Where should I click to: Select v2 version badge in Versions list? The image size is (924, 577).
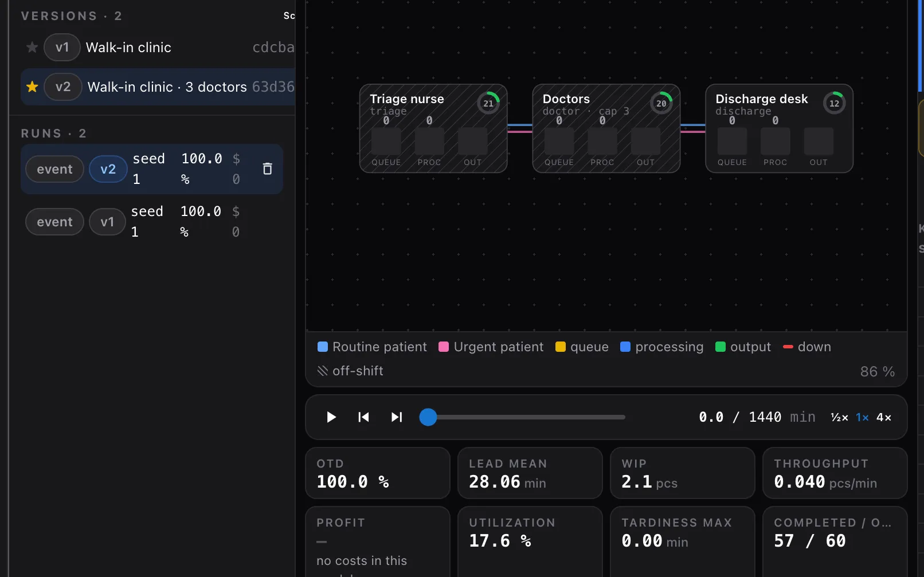63,87
